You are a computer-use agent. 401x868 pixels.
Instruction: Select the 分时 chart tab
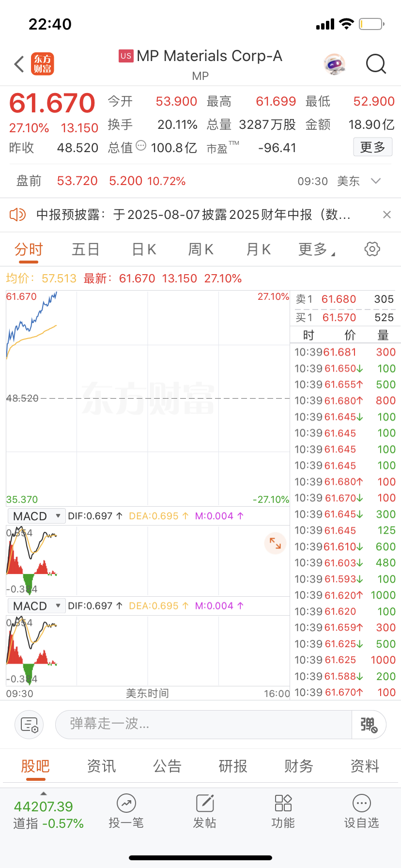29,249
